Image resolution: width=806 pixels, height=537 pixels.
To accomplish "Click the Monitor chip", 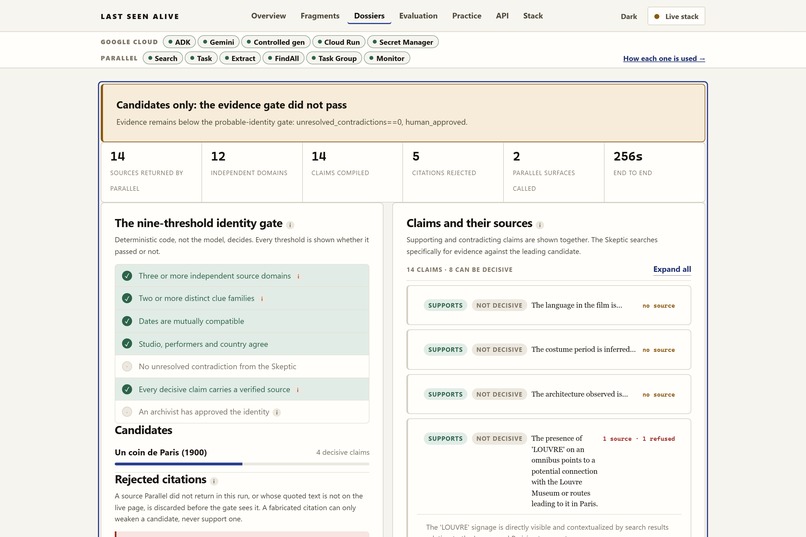I will click(387, 59).
